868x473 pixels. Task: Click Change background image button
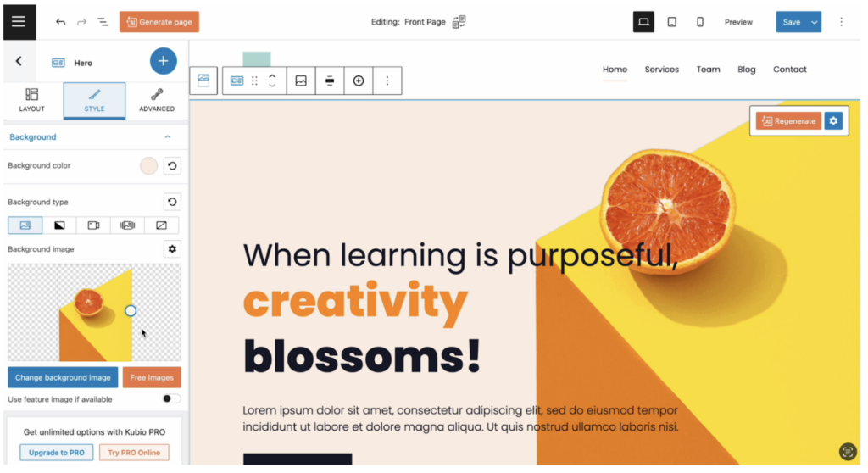(63, 377)
